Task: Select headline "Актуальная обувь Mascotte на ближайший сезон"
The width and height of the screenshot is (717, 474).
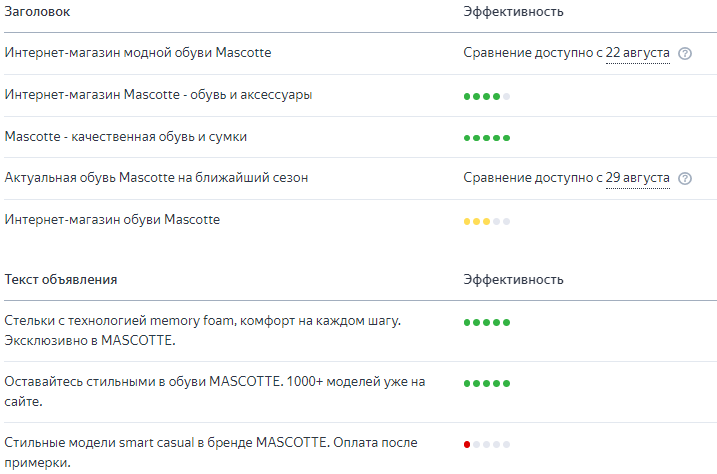Action: pyautogui.click(x=156, y=178)
